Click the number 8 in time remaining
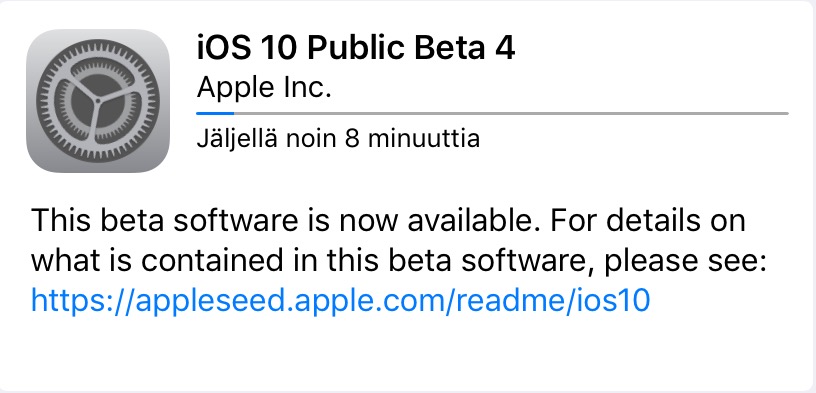The width and height of the screenshot is (816, 393). coord(352,138)
